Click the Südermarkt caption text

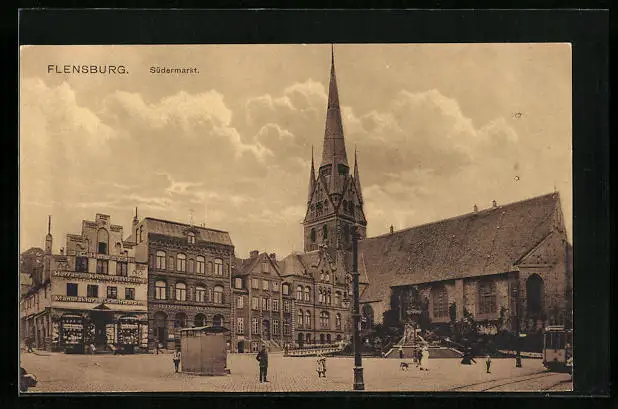(x=174, y=70)
